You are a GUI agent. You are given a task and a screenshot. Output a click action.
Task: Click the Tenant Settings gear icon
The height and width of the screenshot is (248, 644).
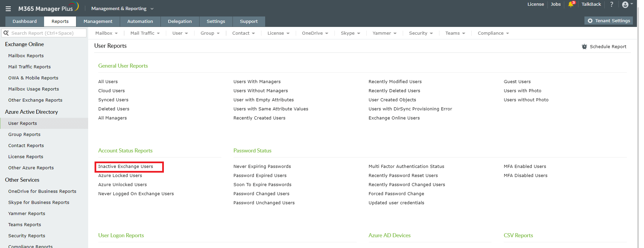(590, 21)
